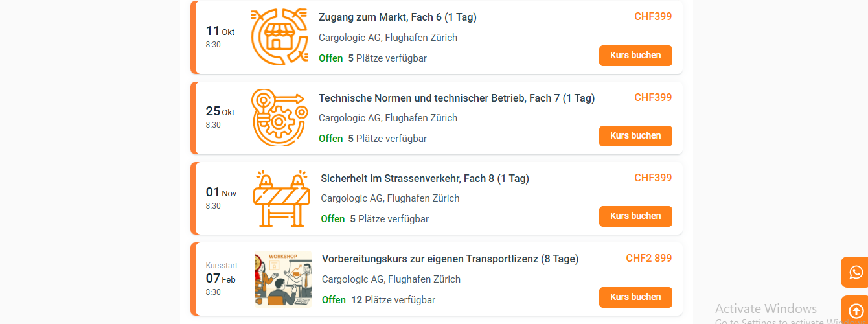Click the gear and lightbulb icon for Fach 7
This screenshot has width=868, height=324.
click(x=280, y=118)
